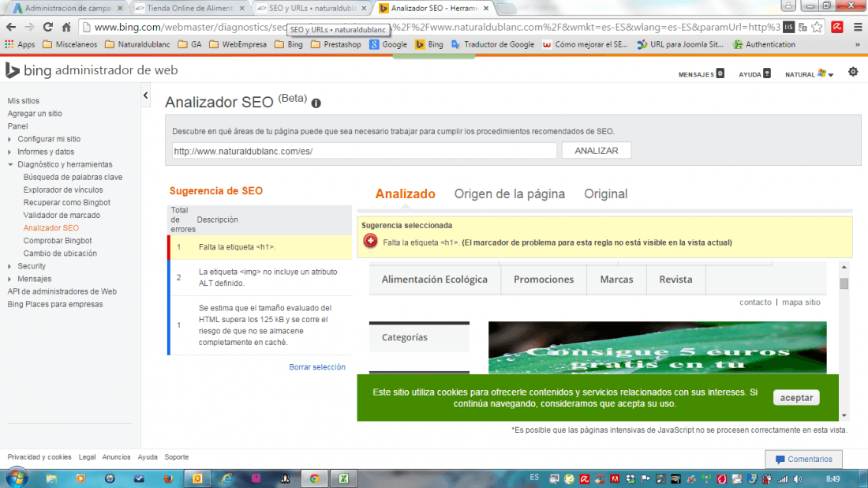
Task: Open Windows Explorer folder on taskbar
Action: (x=51, y=479)
